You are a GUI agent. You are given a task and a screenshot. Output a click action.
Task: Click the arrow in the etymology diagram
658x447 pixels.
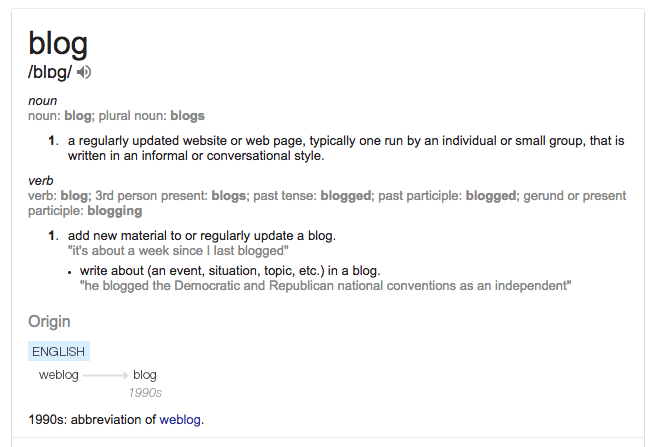tap(105, 375)
